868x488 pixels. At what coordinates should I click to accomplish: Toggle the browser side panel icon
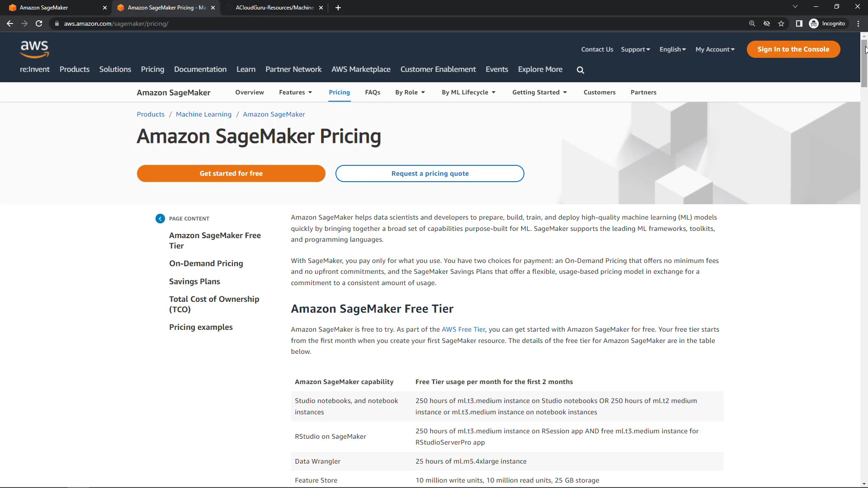click(x=799, y=23)
